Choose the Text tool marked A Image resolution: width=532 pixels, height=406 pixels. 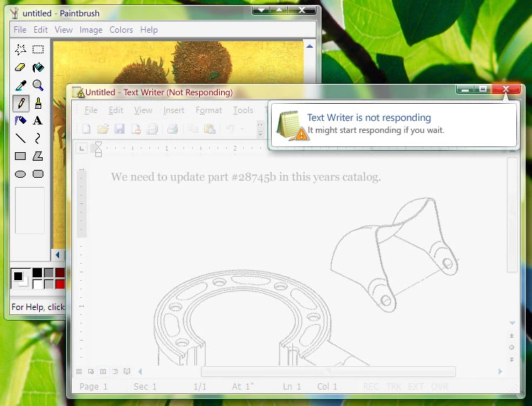point(38,120)
